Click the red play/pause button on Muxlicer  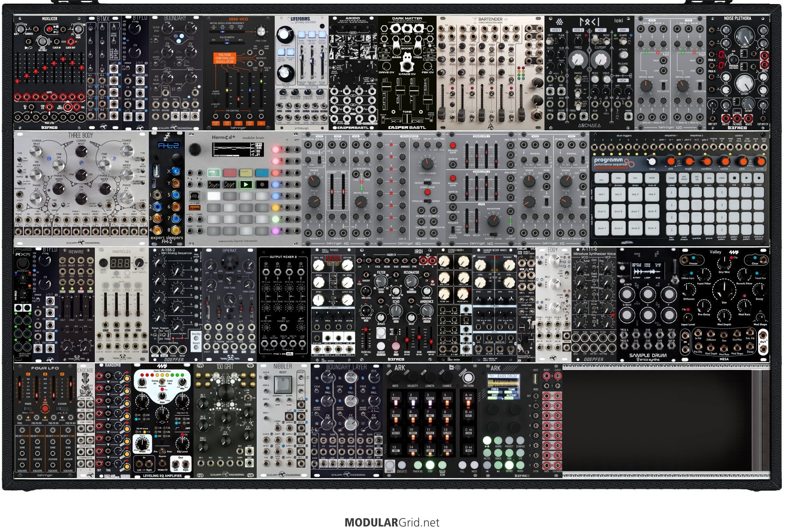point(49,29)
